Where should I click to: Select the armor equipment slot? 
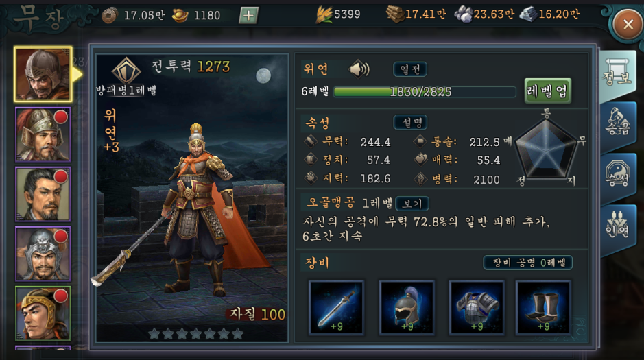(477, 307)
